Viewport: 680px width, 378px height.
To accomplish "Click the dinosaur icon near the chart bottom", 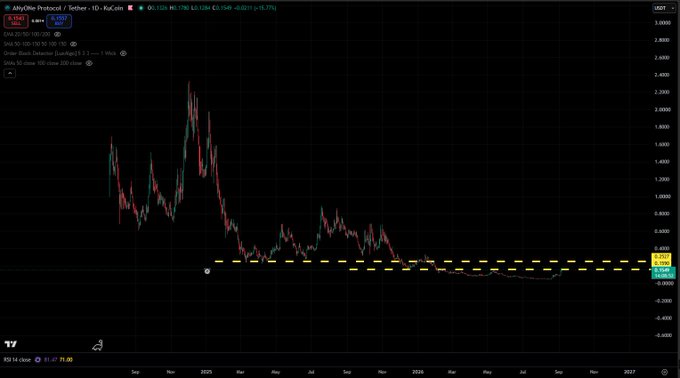I will tap(98, 345).
